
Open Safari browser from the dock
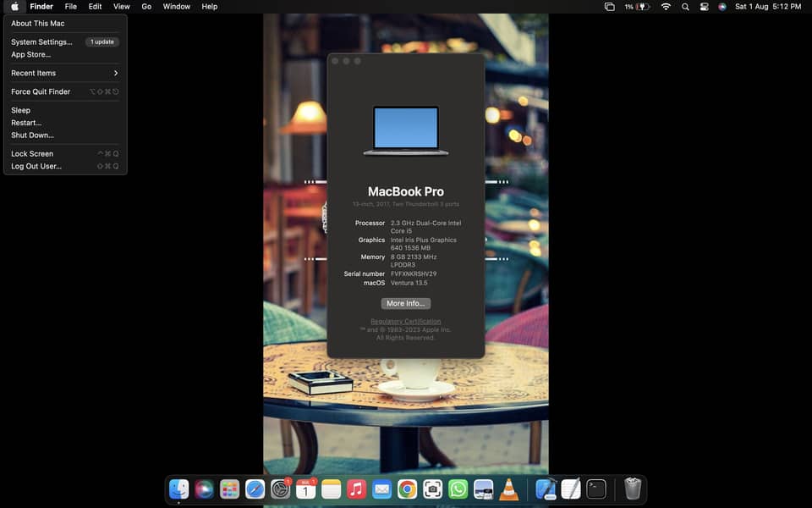coord(255,489)
